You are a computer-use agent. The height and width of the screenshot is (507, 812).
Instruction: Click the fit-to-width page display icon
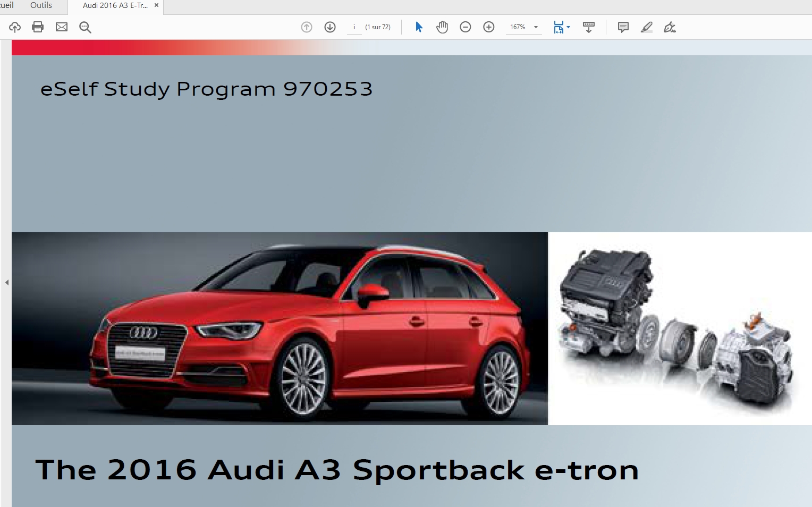coord(559,27)
